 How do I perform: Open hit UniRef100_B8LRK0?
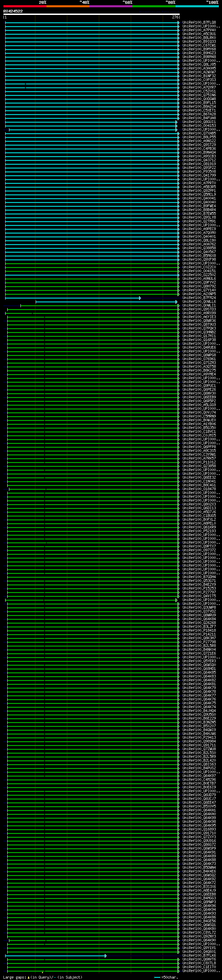[199, 38]
